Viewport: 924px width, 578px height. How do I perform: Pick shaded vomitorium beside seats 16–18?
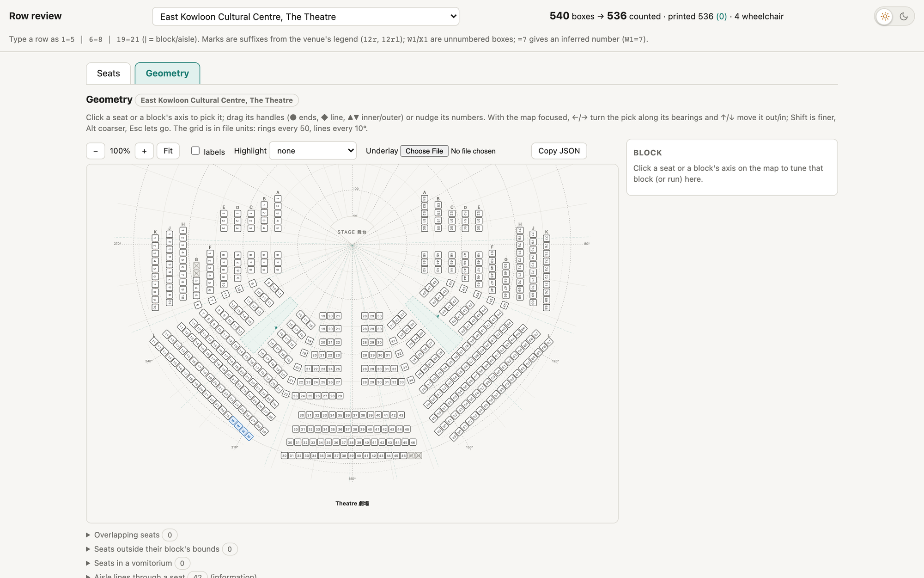(269, 325)
